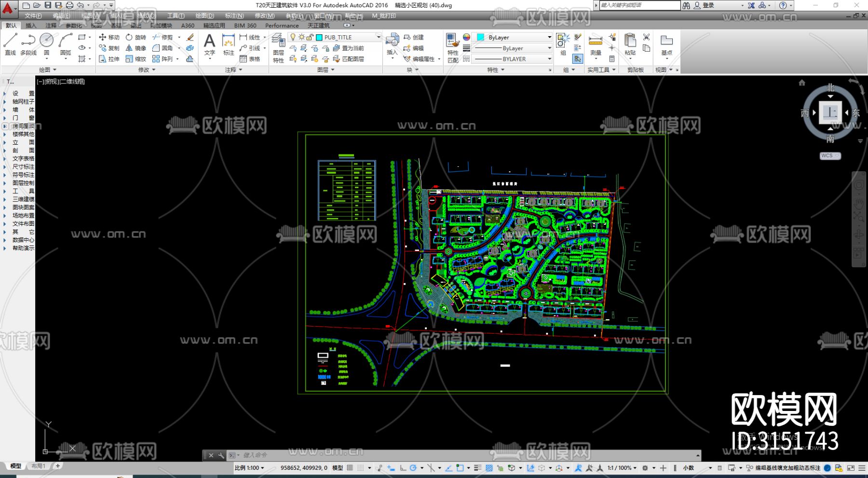Click the 表格 (Table) annotation tool

point(250,59)
